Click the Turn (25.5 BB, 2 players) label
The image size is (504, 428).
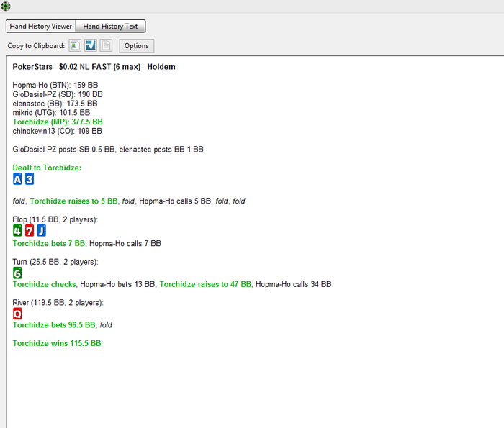point(55,262)
